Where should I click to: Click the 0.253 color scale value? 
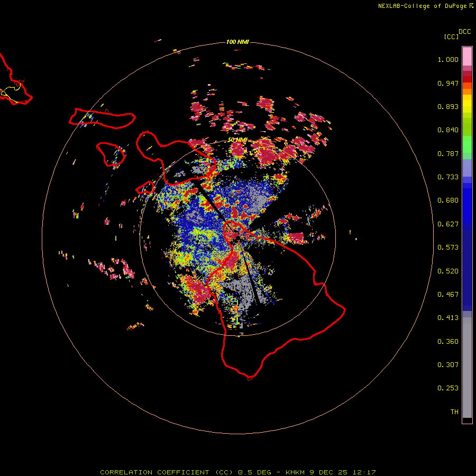point(448,388)
